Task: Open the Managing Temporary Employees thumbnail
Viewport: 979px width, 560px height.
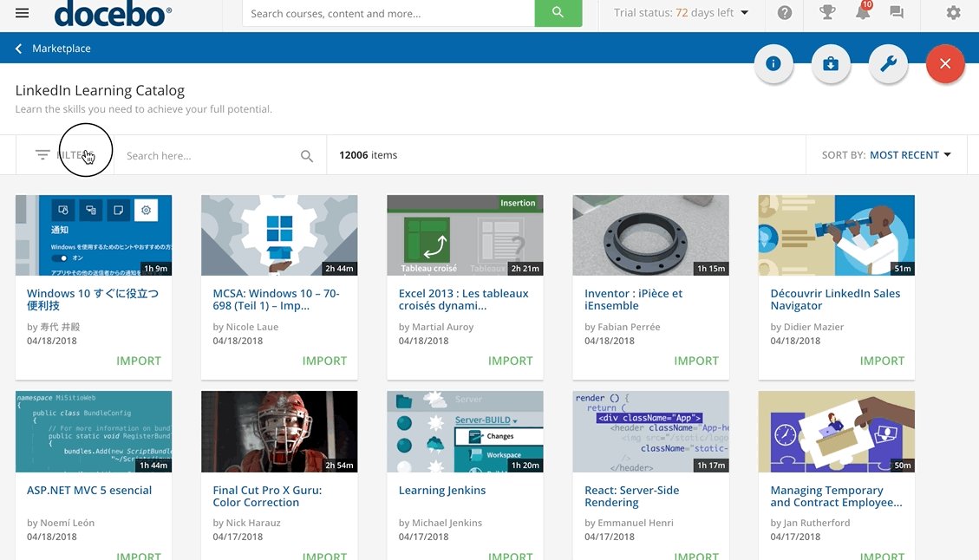Action: [x=837, y=432]
